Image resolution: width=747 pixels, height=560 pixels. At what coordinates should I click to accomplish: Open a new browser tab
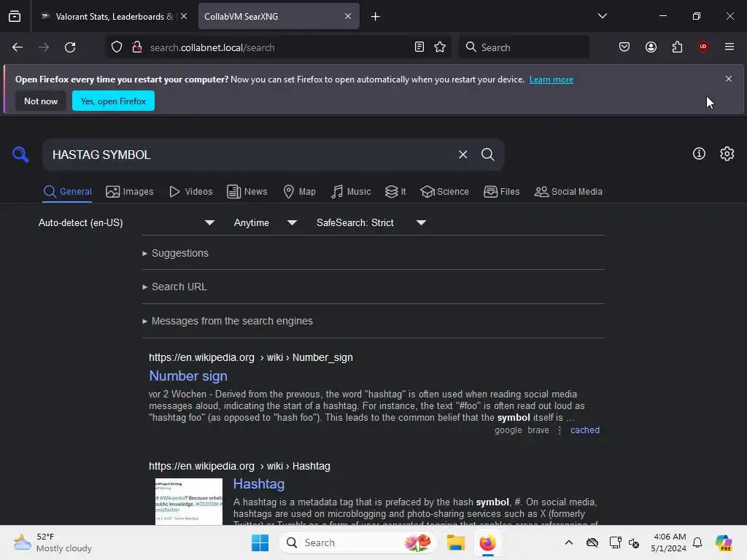tap(376, 17)
